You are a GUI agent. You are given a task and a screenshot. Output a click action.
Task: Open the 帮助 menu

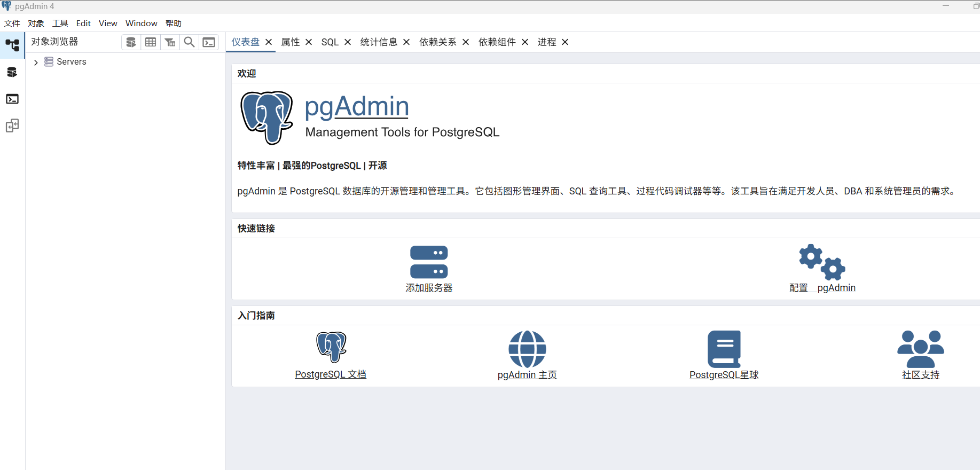(174, 23)
